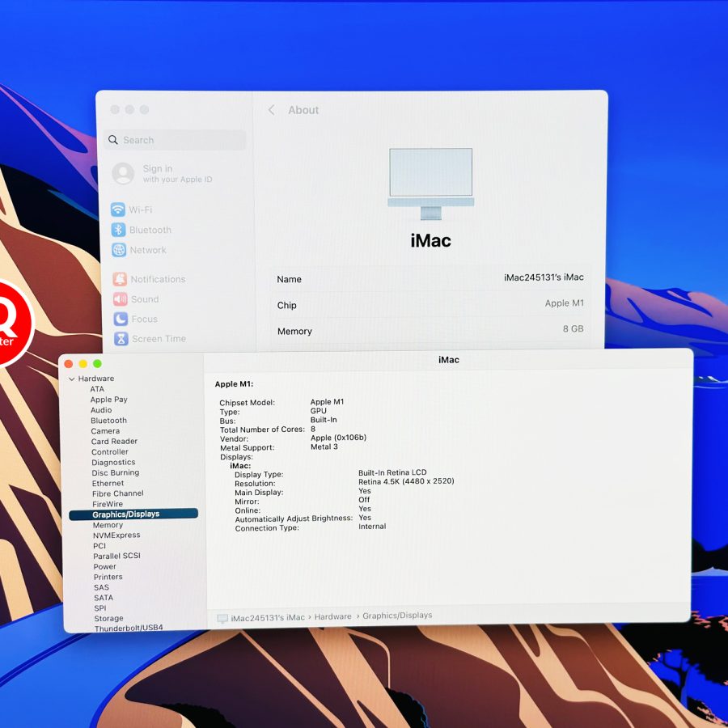Click iMac245131's iMac in path bar
This screenshot has height=728, width=728.
coord(268,618)
